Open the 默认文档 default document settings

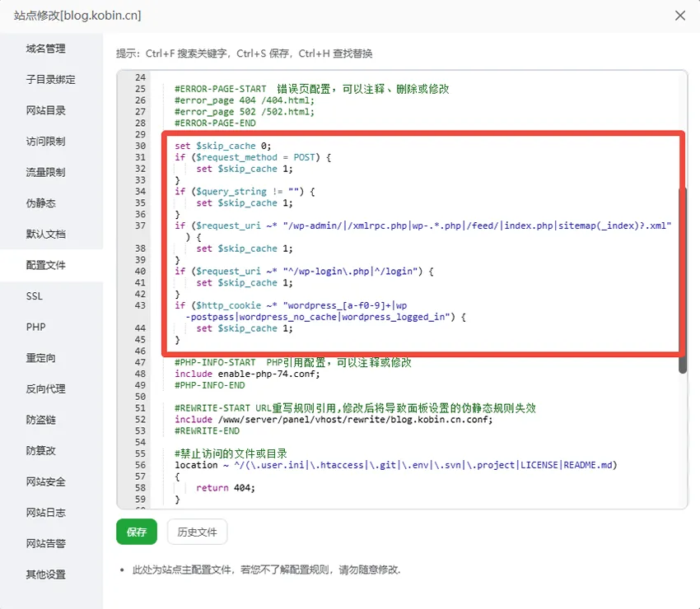click(x=48, y=234)
